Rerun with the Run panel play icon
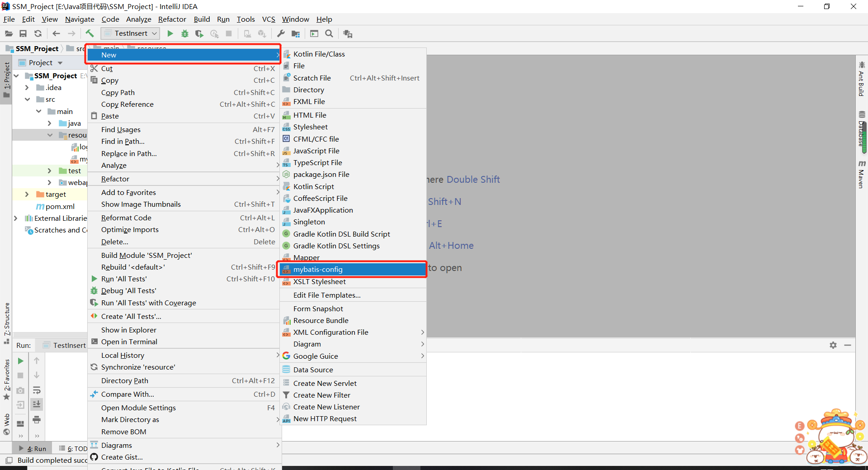Screen dimensions: 868x470 [x=20, y=361]
